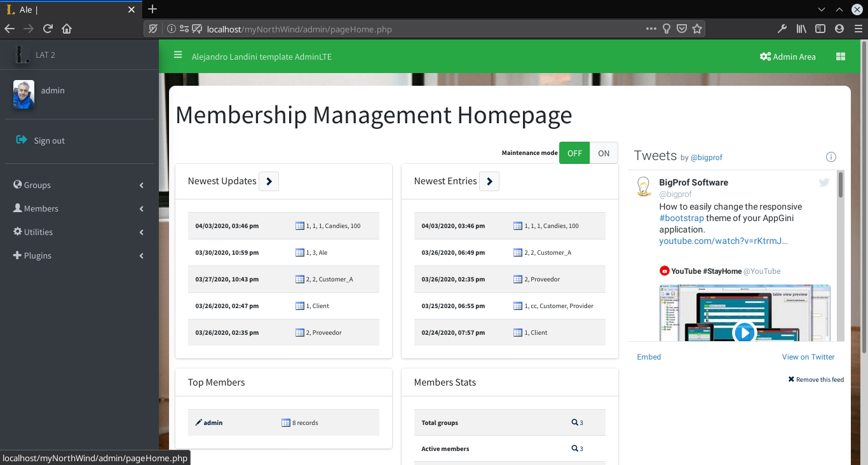This screenshot has height=465, width=868.
Task: Play the embedded YouTube video
Action: [x=744, y=332]
